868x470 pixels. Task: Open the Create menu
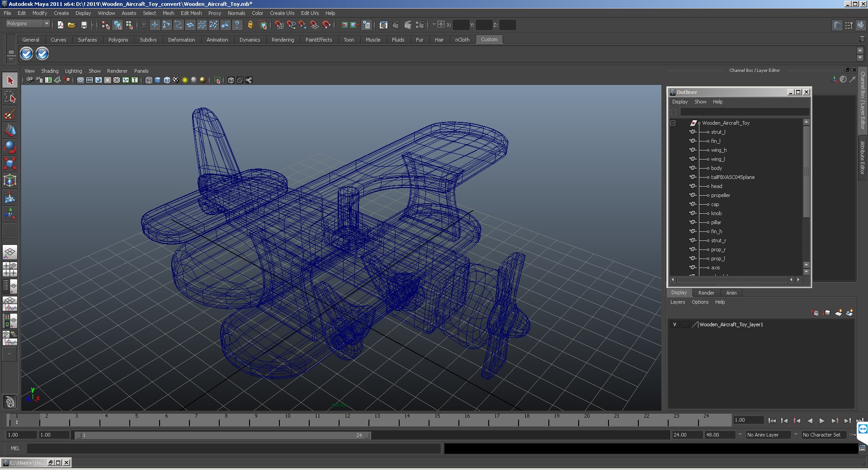tap(61, 13)
